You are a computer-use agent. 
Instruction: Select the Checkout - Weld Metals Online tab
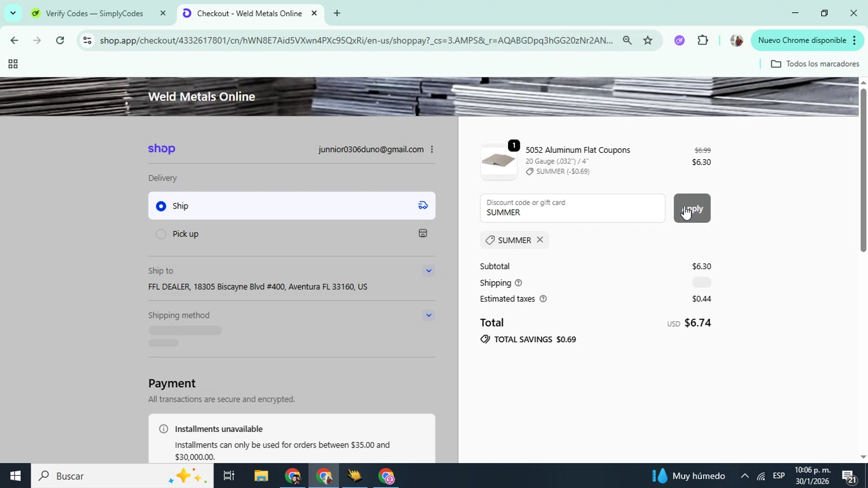coord(249,13)
